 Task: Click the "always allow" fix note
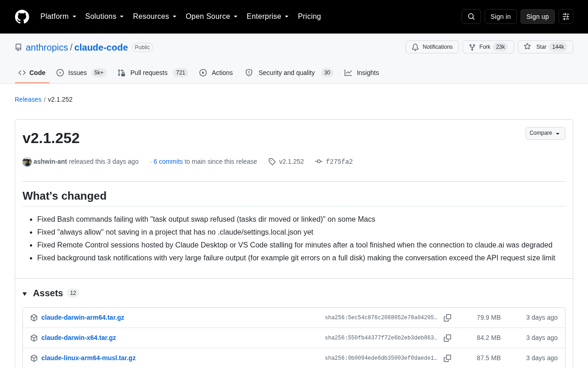[x=175, y=232]
